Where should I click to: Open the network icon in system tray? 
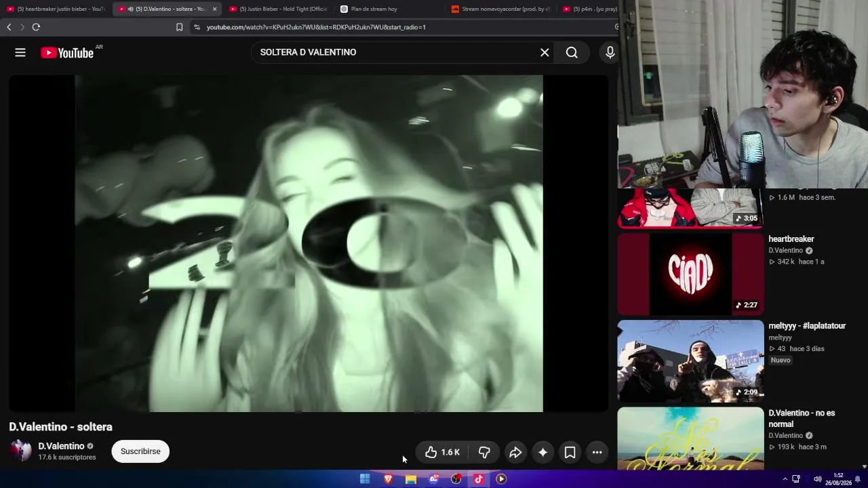pyautogui.click(x=796, y=479)
